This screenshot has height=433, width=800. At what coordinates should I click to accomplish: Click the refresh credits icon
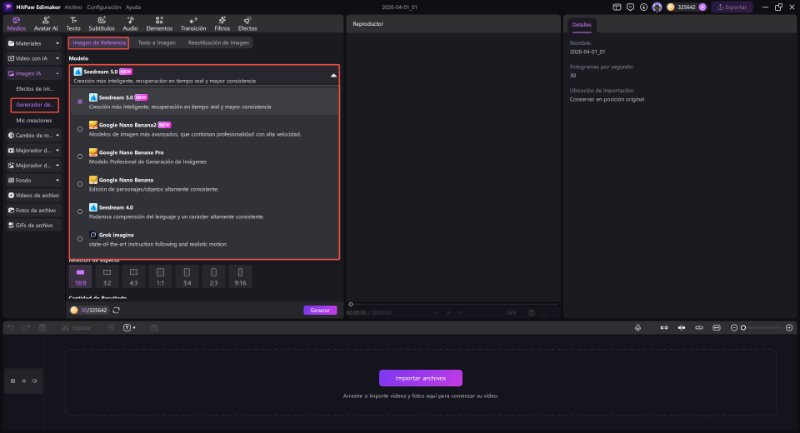coord(117,310)
